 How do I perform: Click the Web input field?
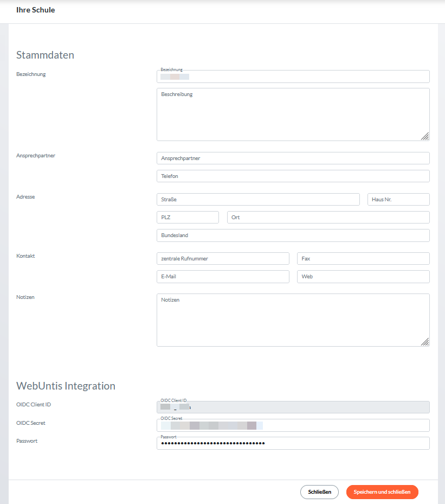pyautogui.click(x=363, y=277)
